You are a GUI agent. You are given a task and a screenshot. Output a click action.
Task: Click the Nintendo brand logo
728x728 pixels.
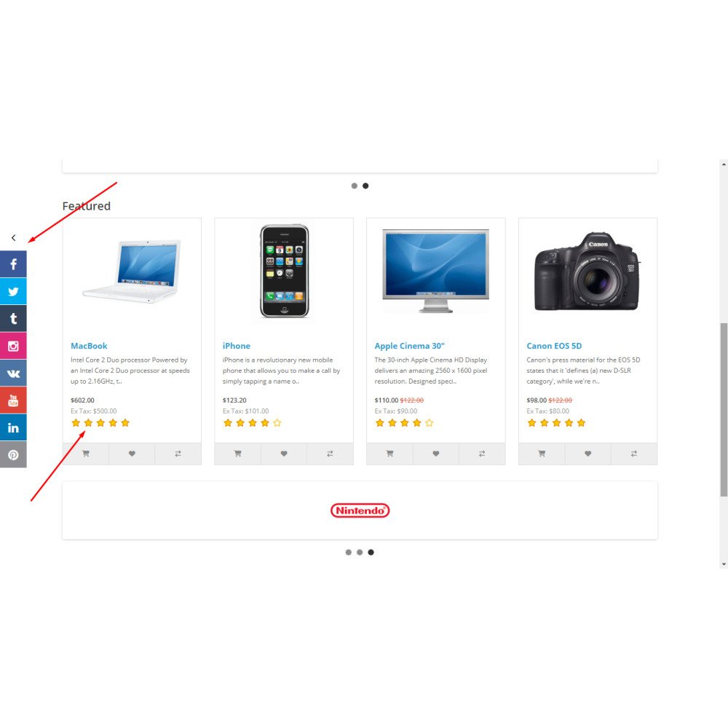pos(360,510)
